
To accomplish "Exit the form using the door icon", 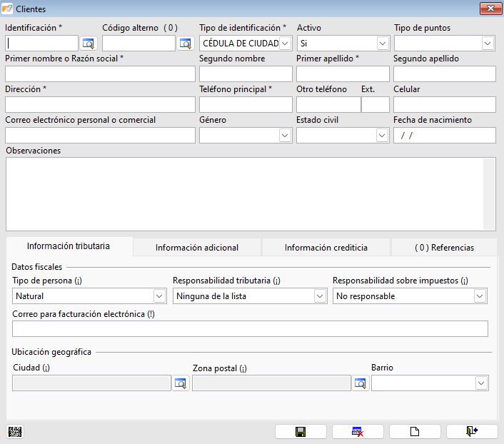I will click(x=472, y=431).
